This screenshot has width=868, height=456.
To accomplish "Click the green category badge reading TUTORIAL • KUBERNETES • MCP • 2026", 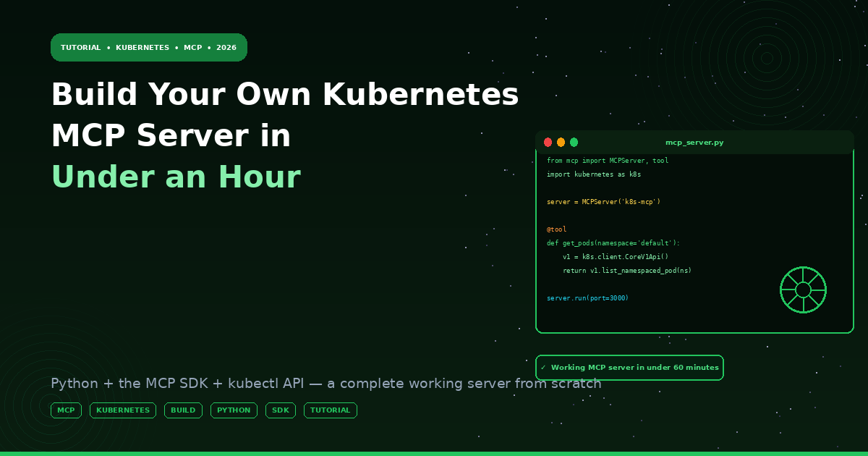I will pyautogui.click(x=149, y=47).
